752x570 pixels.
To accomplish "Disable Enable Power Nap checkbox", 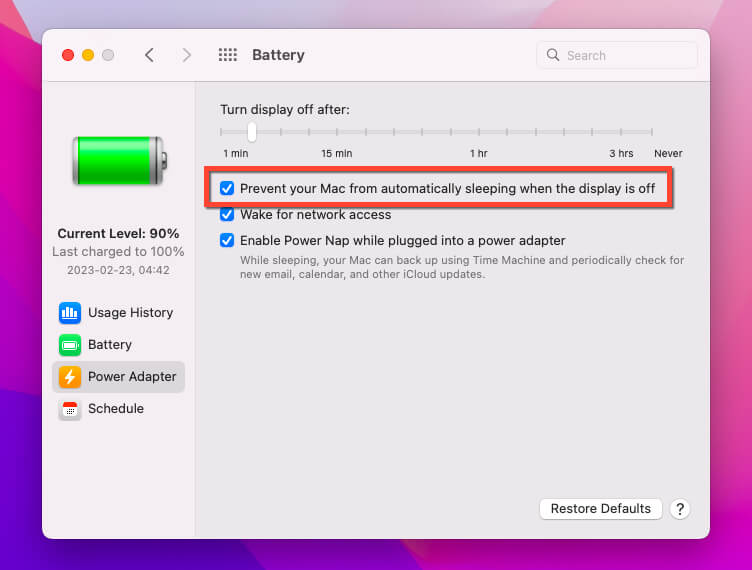I will (x=227, y=240).
